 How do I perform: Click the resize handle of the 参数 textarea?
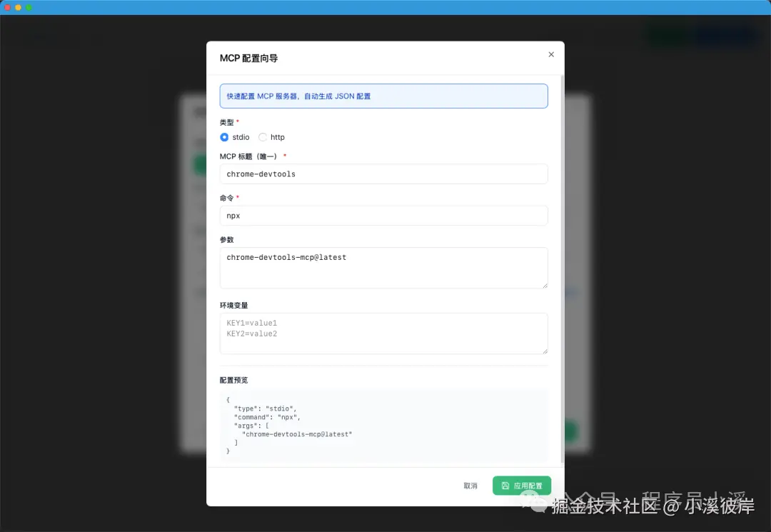[545, 286]
